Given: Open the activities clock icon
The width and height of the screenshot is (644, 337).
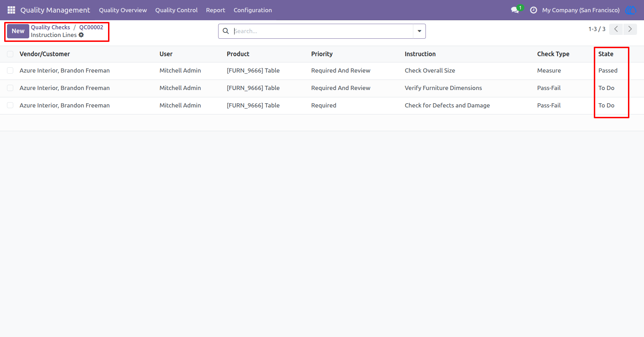Looking at the screenshot, I should pos(533,10).
